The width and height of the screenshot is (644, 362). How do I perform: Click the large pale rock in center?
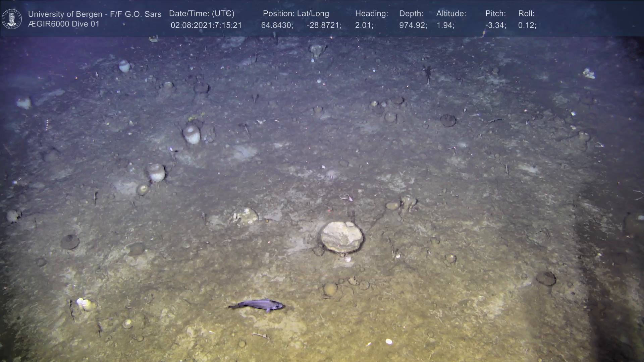point(341,237)
